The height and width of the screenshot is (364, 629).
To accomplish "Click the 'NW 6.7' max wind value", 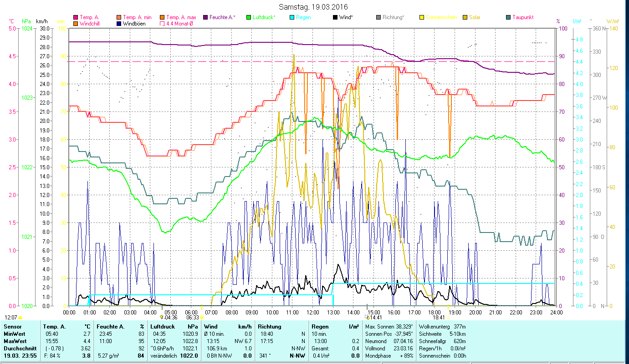I will tap(243, 341).
